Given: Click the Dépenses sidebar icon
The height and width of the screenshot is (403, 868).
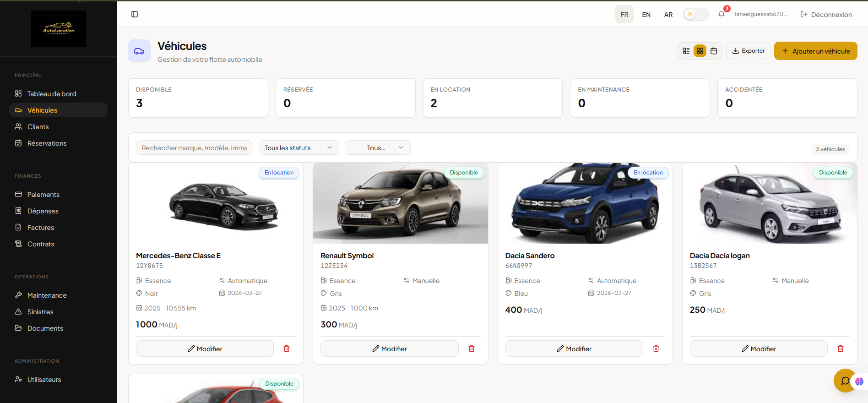Looking at the screenshot, I should point(18,211).
